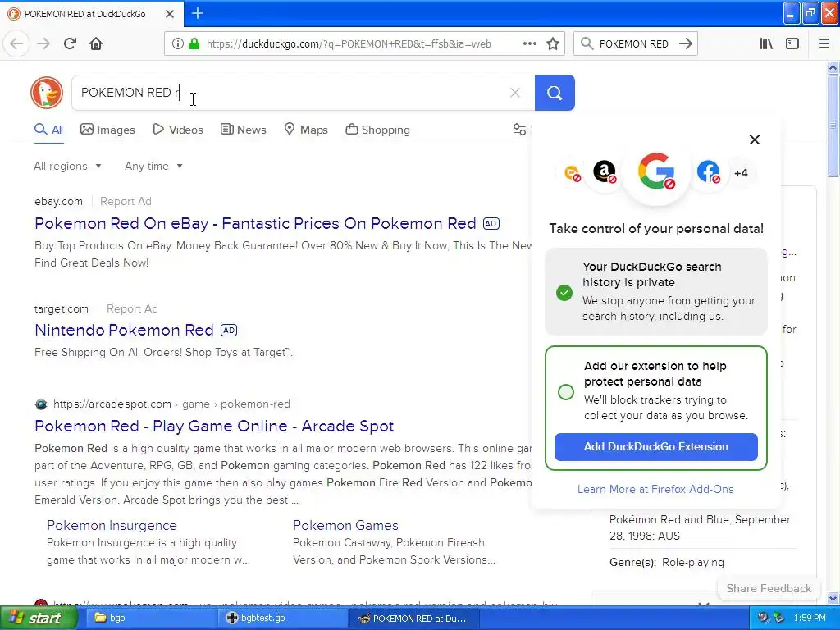Viewport: 840px width, 630px height.
Task: Click the blocked Amazon tracker icon
Action: (x=605, y=172)
